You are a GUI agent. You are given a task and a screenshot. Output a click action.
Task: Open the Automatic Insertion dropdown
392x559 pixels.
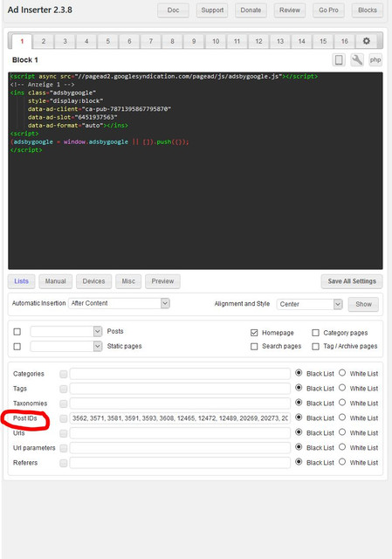pyautogui.click(x=119, y=303)
